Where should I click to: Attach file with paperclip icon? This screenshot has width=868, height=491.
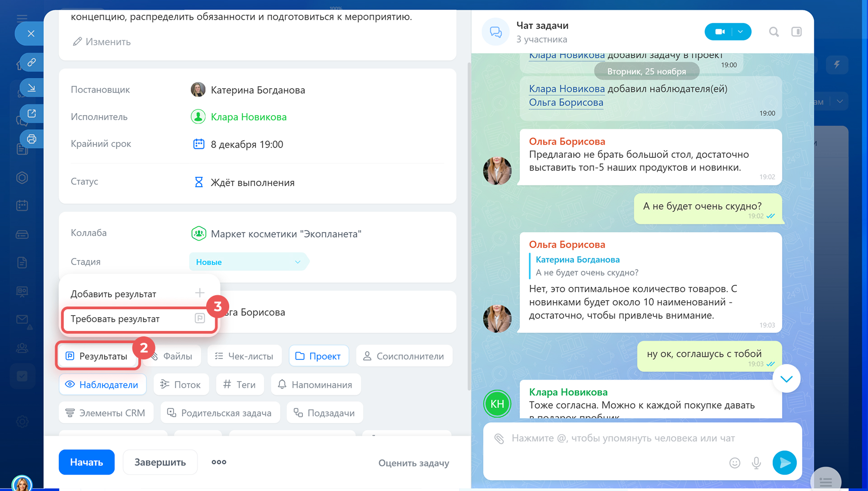[499, 438]
